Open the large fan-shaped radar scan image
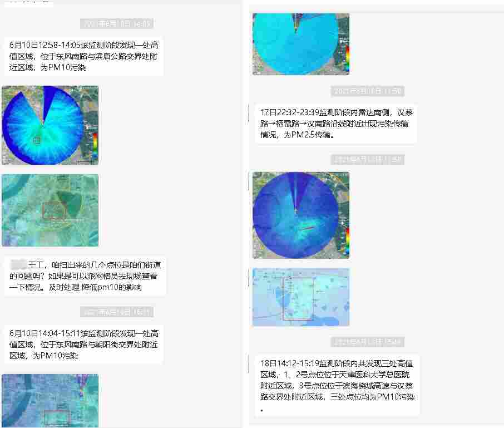Viewport: 504px width, 428px height. pos(50,124)
